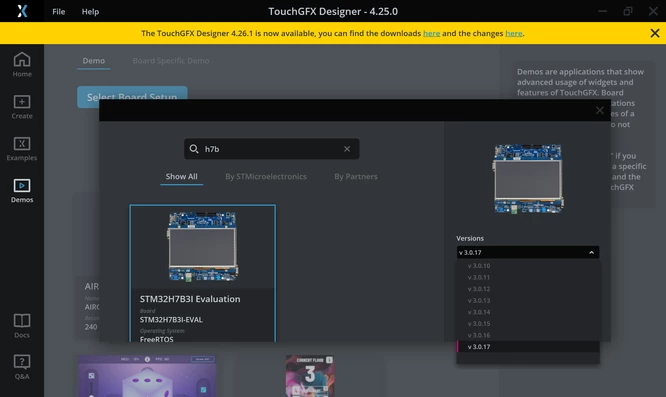The image size is (666, 397).
Task: Close the board selection dialog
Action: click(x=599, y=110)
